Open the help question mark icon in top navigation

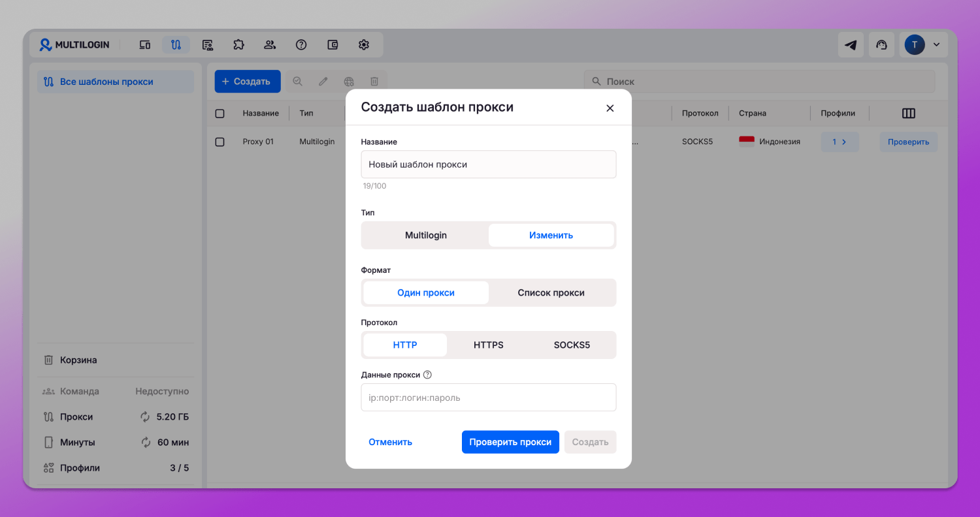(x=301, y=45)
